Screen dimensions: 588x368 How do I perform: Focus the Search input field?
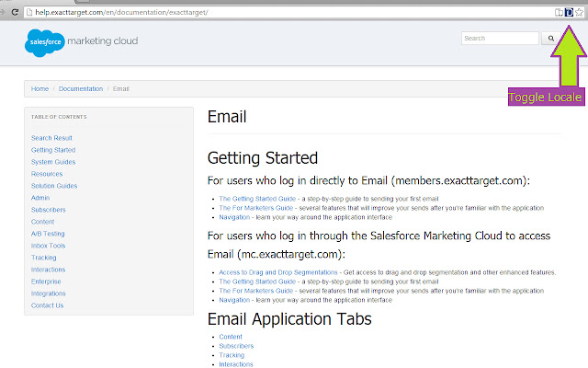tap(500, 39)
